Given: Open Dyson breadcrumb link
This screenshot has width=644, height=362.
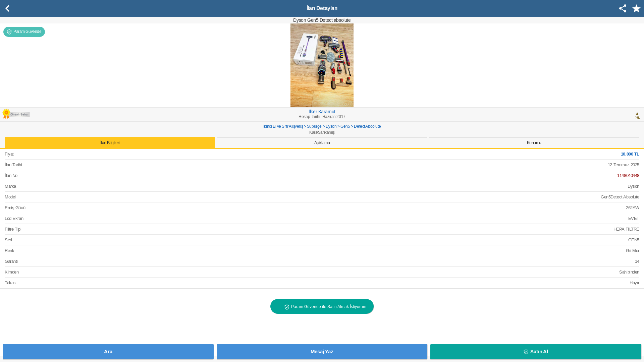Looking at the screenshot, I should click(x=331, y=126).
